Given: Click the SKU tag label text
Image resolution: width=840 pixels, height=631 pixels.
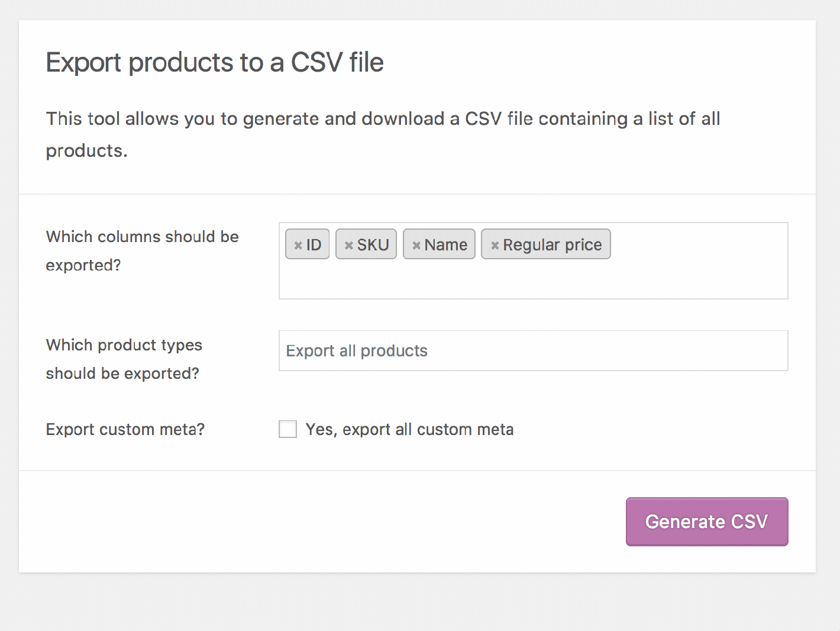Looking at the screenshot, I should point(373,244).
